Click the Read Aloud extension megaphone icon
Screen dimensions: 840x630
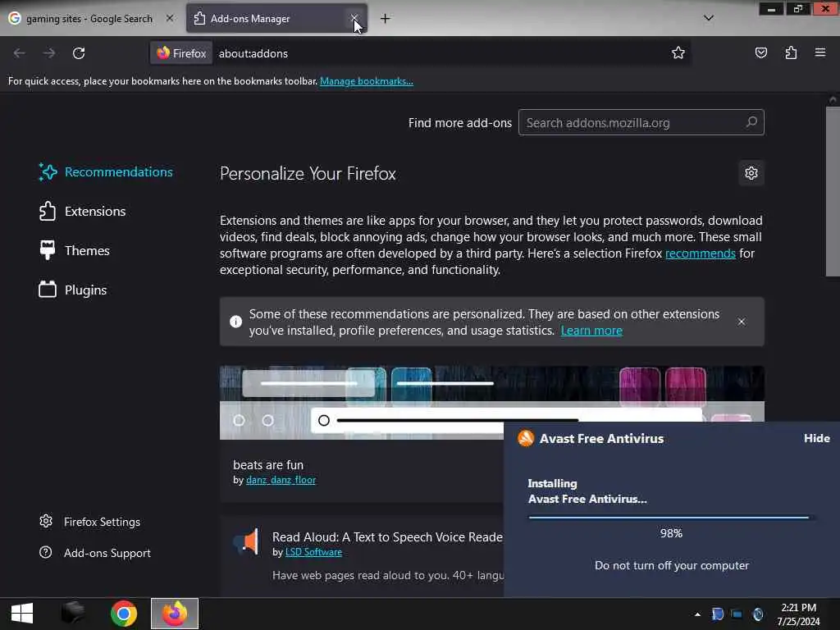[246, 541]
